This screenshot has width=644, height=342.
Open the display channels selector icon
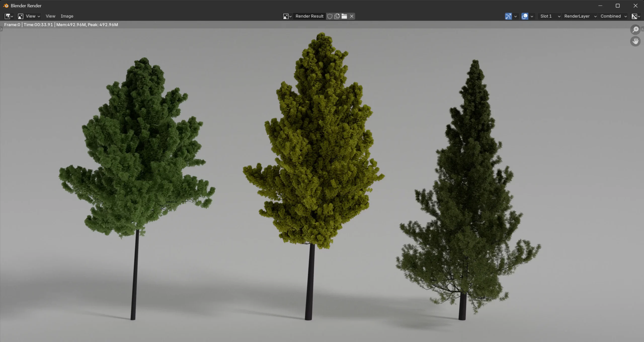pyautogui.click(x=636, y=16)
